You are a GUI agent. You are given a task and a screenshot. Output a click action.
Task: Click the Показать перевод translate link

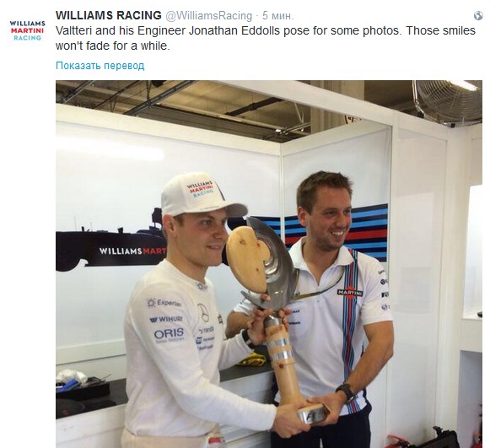pyautogui.click(x=100, y=65)
